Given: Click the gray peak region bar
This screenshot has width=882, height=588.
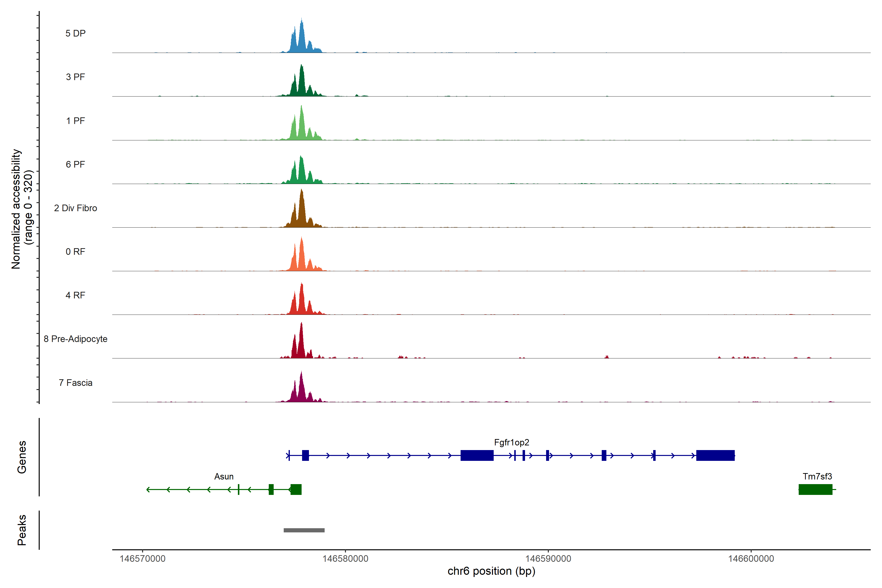Looking at the screenshot, I should tap(304, 530).
